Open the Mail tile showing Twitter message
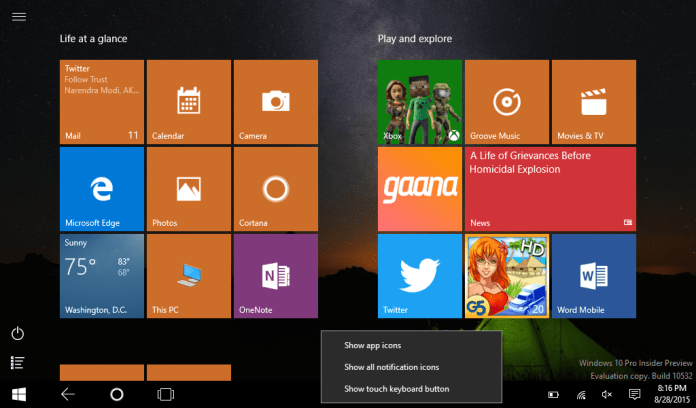Image resolution: width=696 pixels, height=408 pixels. click(102, 102)
